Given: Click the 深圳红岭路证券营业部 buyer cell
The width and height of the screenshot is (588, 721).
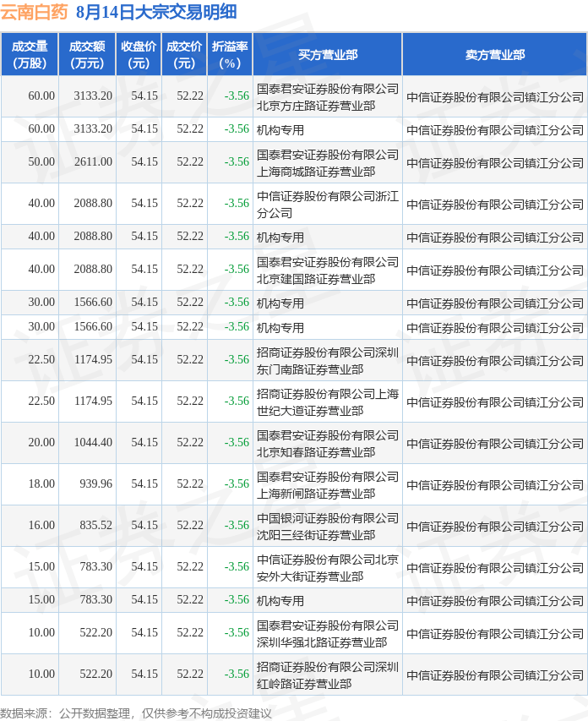Looking at the screenshot, I should coord(328,675).
